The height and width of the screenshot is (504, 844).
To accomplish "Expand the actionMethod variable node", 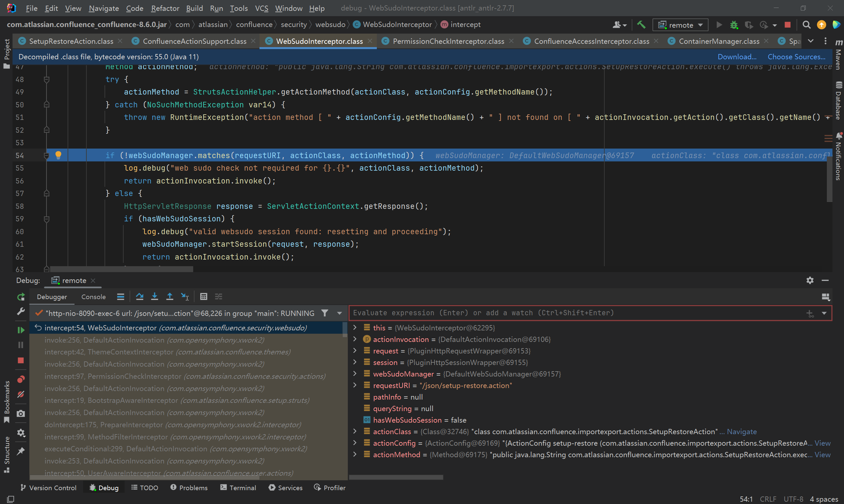I will click(354, 454).
